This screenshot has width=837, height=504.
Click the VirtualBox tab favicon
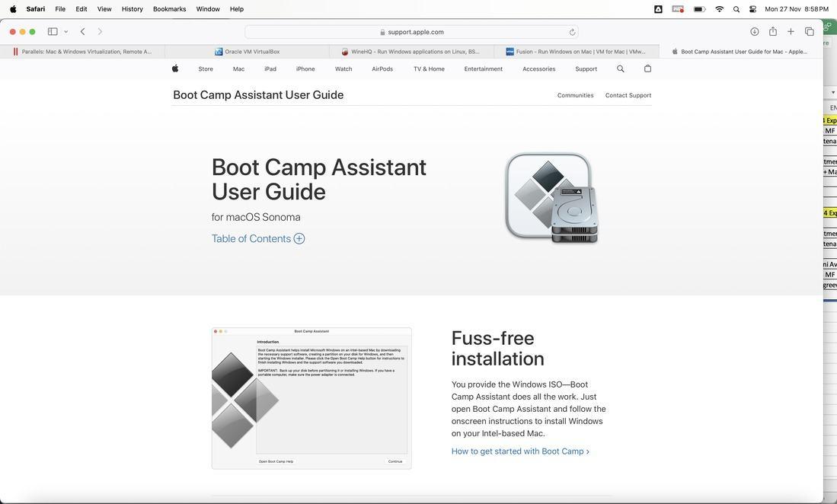[219, 52]
